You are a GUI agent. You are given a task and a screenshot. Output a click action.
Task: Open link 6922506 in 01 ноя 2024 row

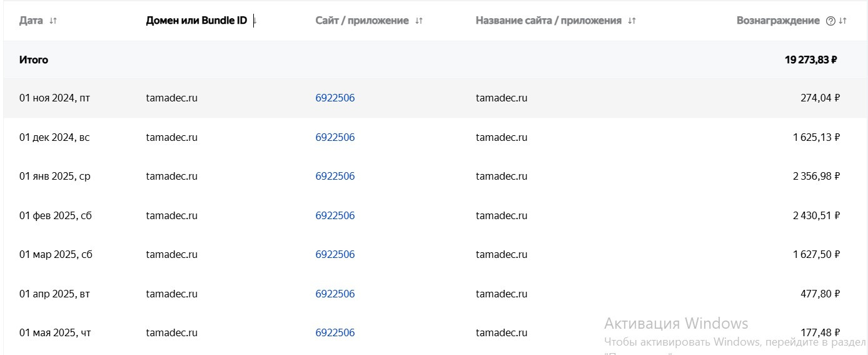(x=335, y=98)
